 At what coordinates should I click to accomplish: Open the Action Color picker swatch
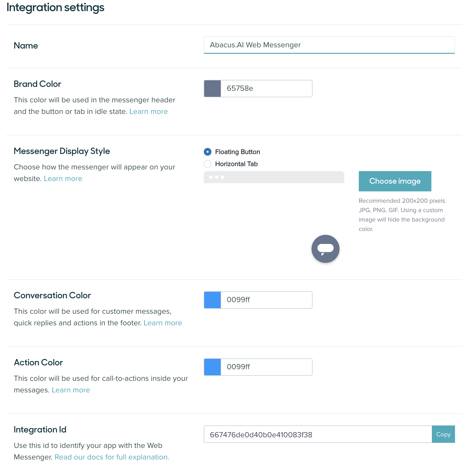tap(212, 367)
